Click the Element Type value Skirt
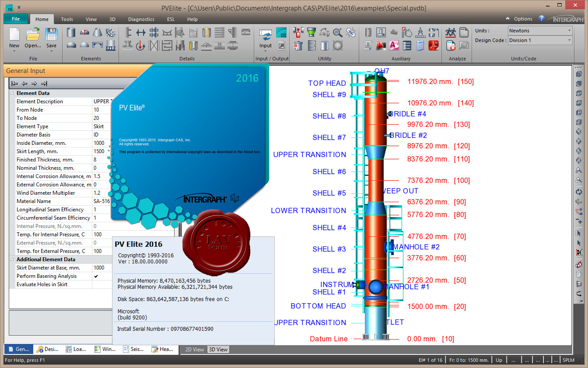This screenshot has height=368, width=588. (102, 126)
